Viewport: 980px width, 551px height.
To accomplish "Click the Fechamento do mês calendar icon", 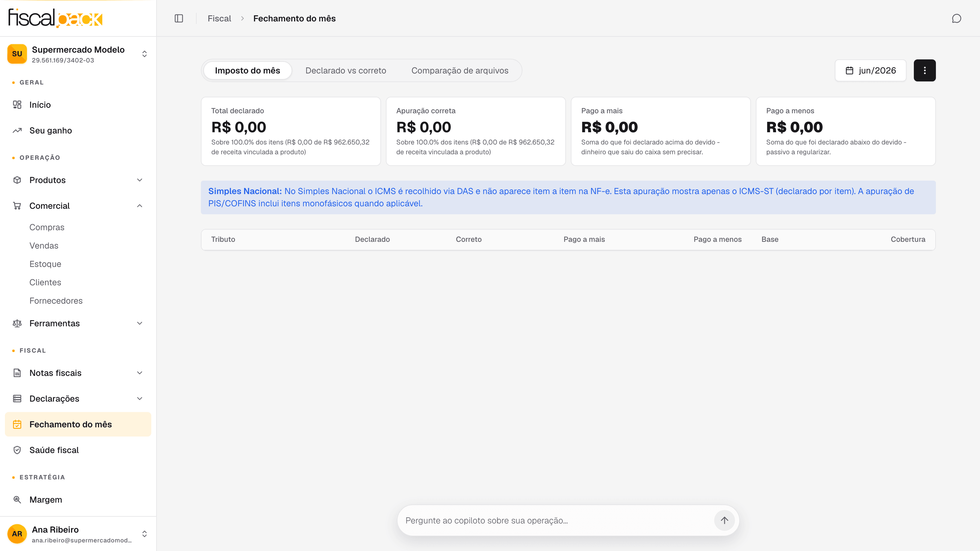I will pos(17,424).
